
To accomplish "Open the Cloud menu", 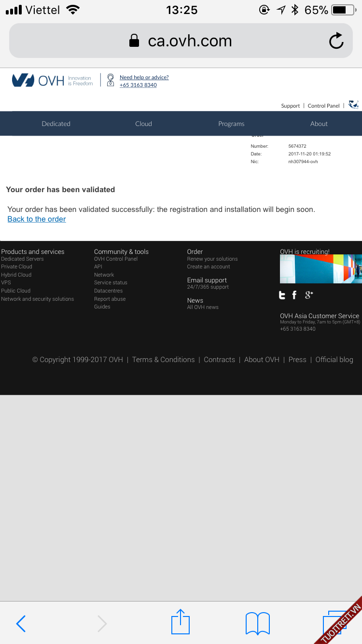I will coord(143,124).
